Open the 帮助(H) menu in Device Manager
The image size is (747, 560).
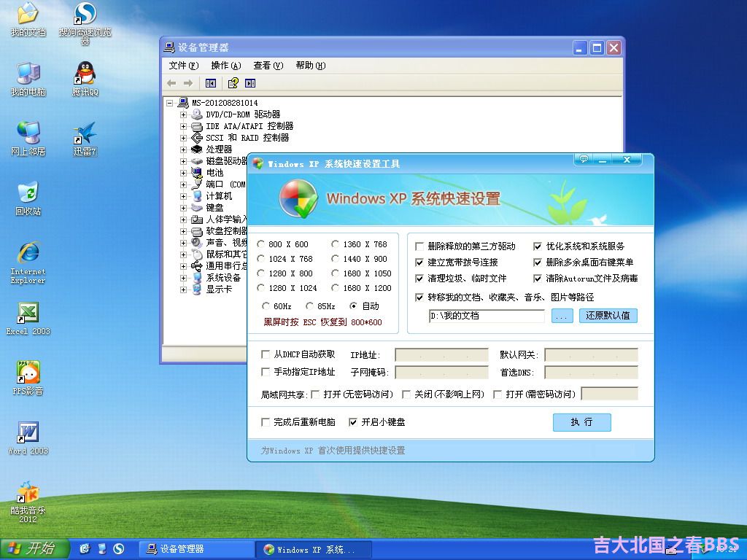[x=311, y=66]
